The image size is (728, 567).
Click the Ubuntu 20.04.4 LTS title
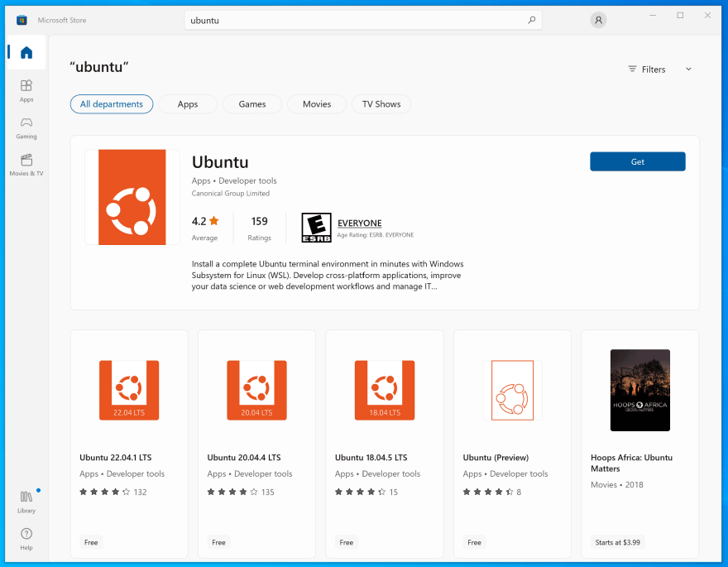(244, 458)
